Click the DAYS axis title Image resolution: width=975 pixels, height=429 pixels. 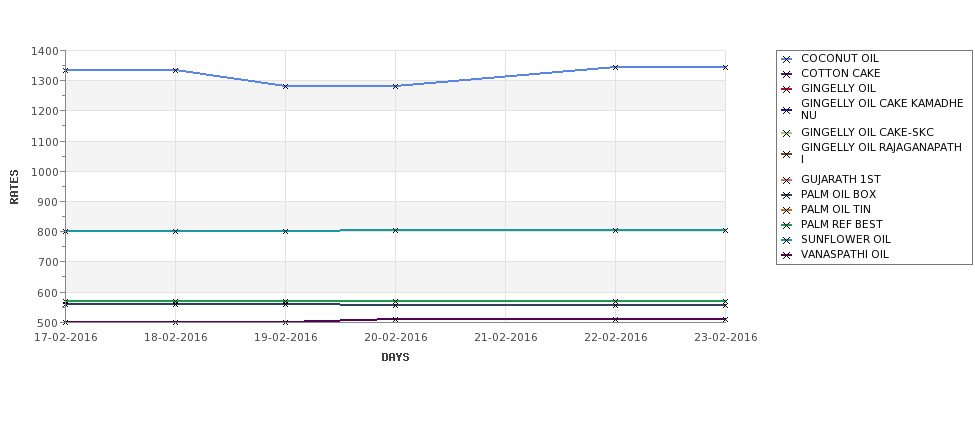click(x=395, y=357)
